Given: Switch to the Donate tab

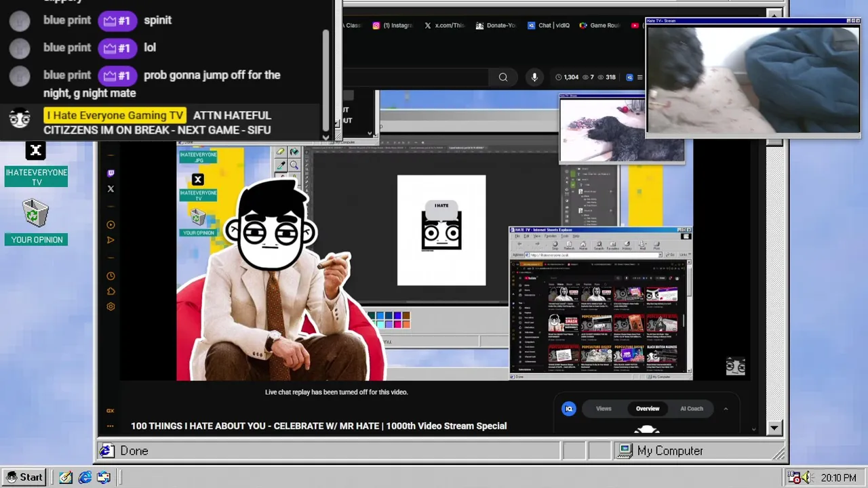Looking at the screenshot, I should click(496, 26).
